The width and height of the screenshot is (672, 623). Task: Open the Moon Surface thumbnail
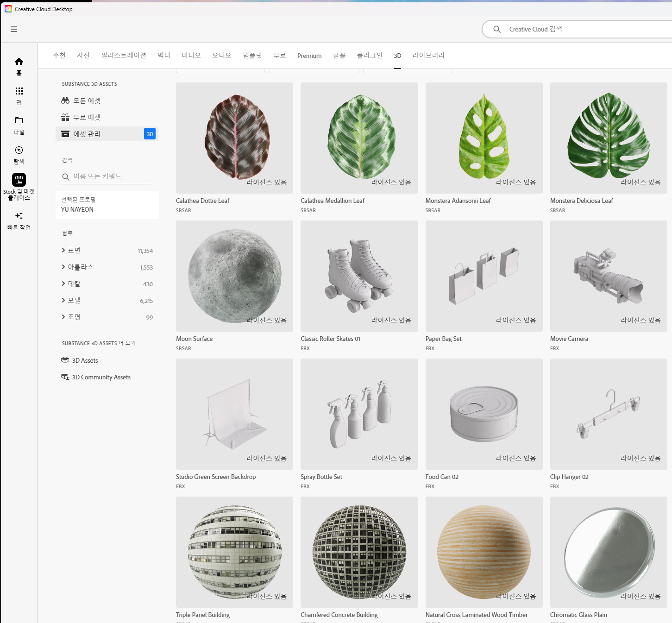tap(234, 276)
